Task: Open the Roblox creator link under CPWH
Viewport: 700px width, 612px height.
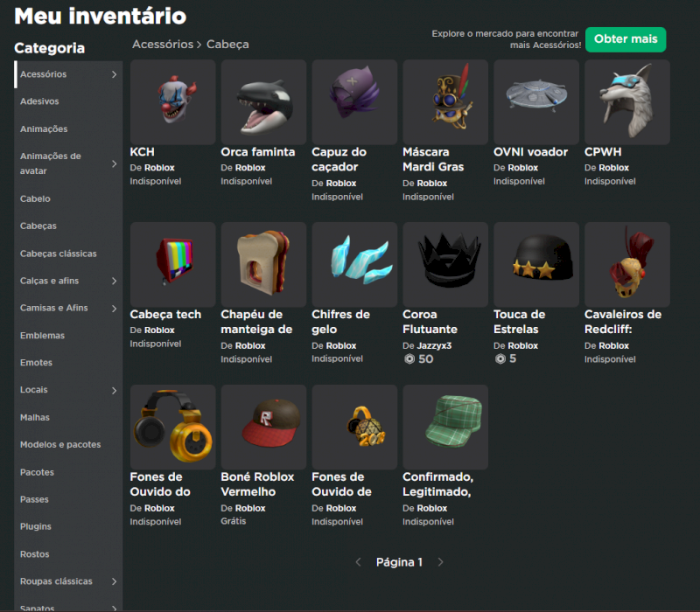Action: [614, 168]
